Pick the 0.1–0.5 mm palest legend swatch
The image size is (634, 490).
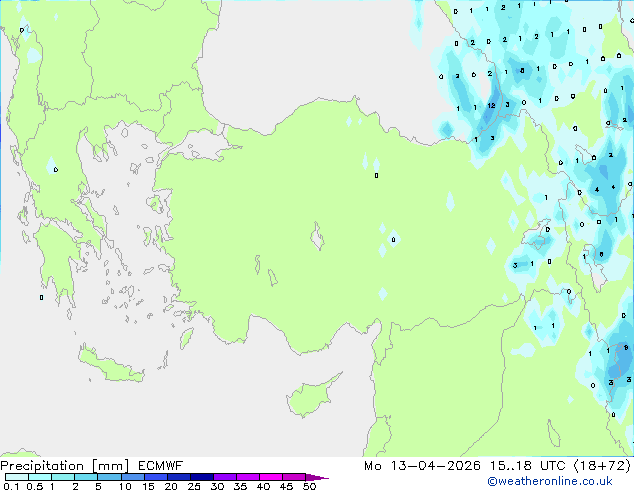pos(17,477)
